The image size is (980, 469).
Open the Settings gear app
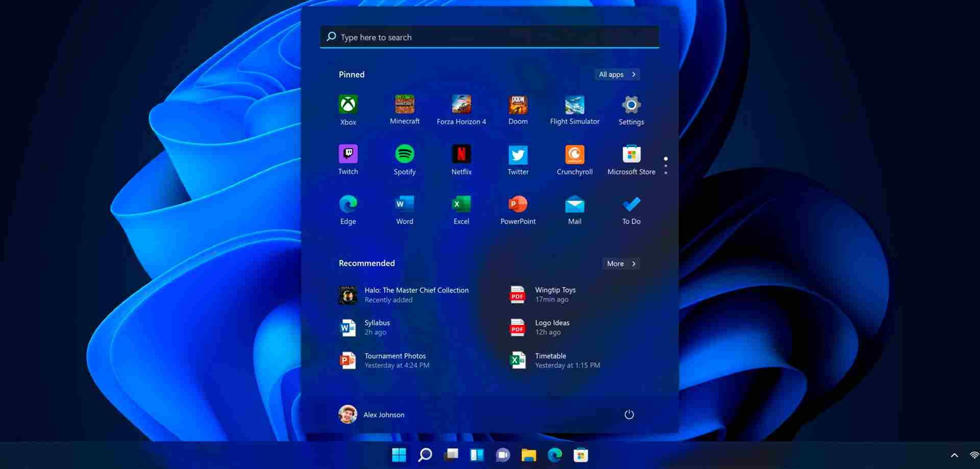tap(631, 110)
